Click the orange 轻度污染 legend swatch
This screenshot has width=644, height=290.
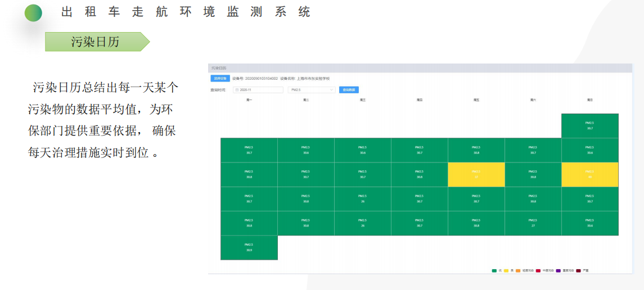pyautogui.click(x=518, y=271)
